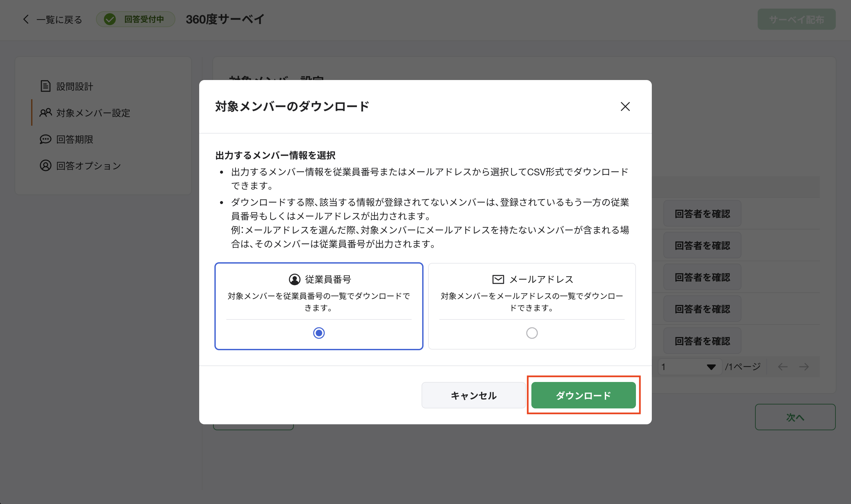Image resolution: width=851 pixels, height=504 pixels.
Task: Click the speech bubble icon beside 回答期限
Action: point(45,139)
